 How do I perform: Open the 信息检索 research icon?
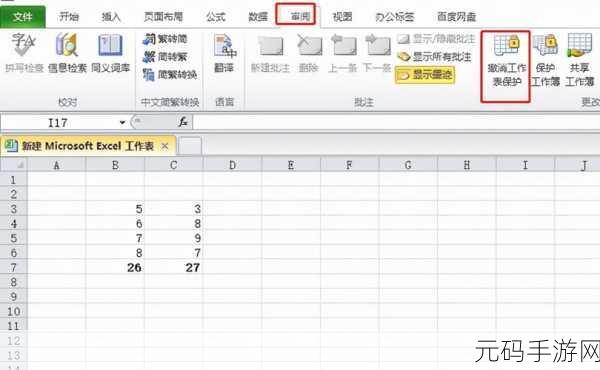(x=67, y=53)
